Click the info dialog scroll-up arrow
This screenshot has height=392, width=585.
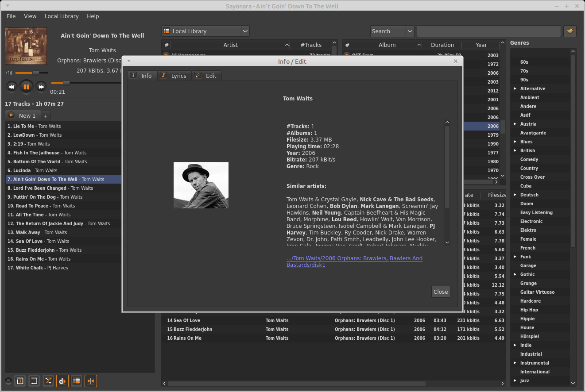pyautogui.click(x=447, y=123)
